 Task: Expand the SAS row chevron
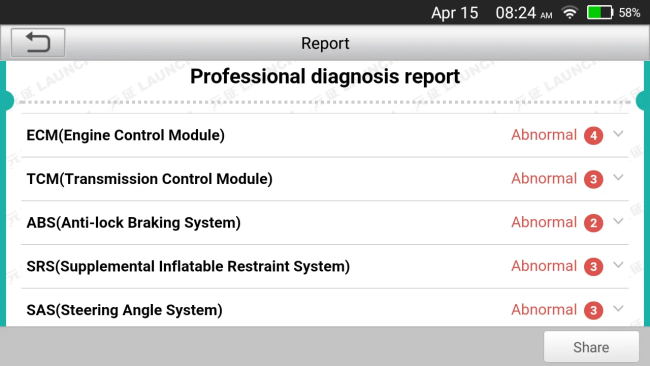click(x=618, y=309)
